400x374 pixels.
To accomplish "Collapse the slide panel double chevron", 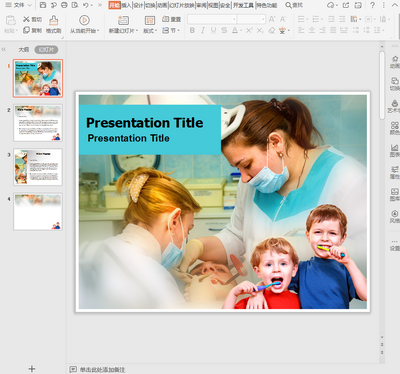I will pyautogui.click(x=4, y=49).
